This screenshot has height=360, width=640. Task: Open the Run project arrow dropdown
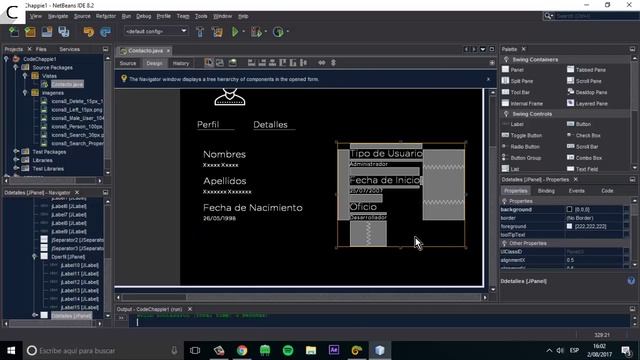(x=244, y=31)
